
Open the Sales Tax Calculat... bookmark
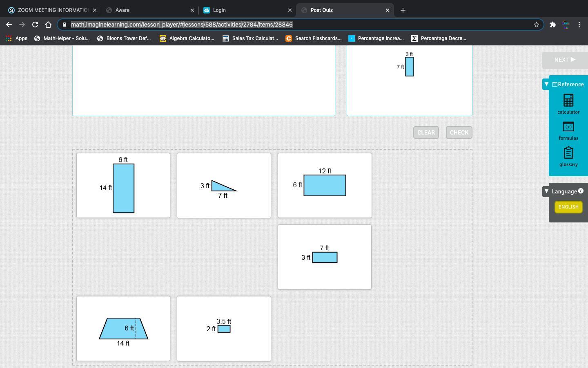pyautogui.click(x=250, y=38)
